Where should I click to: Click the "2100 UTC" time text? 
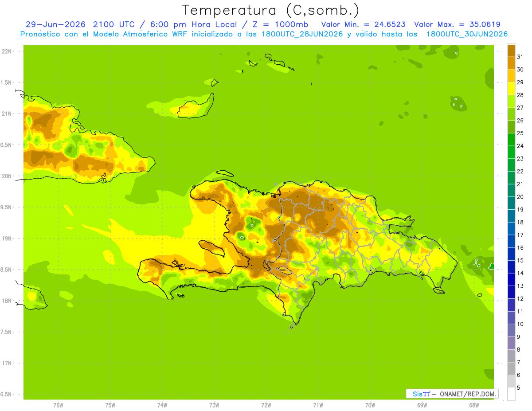coord(115,24)
